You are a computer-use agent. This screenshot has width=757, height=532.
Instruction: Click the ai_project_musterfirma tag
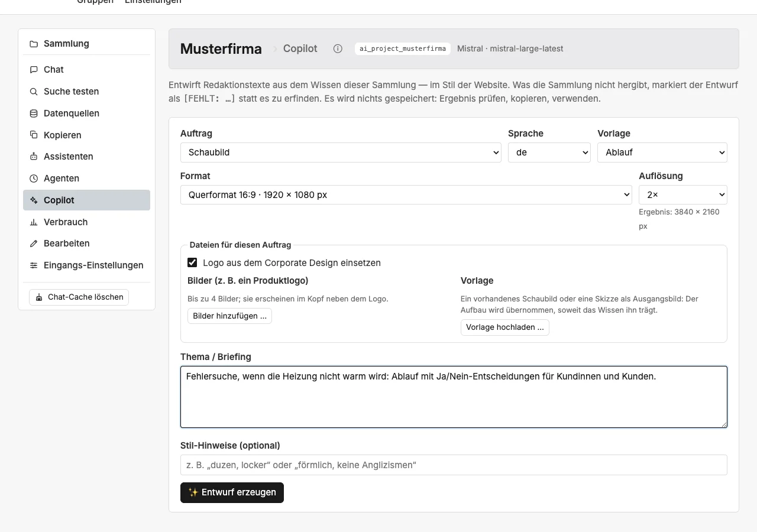point(403,48)
